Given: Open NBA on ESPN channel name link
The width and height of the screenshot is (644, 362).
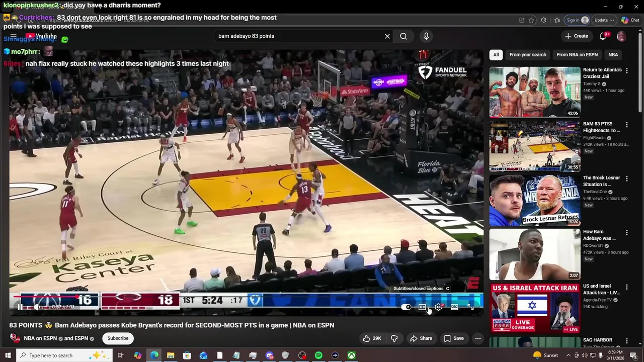Looking at the screenshot, I should [40, 338].
